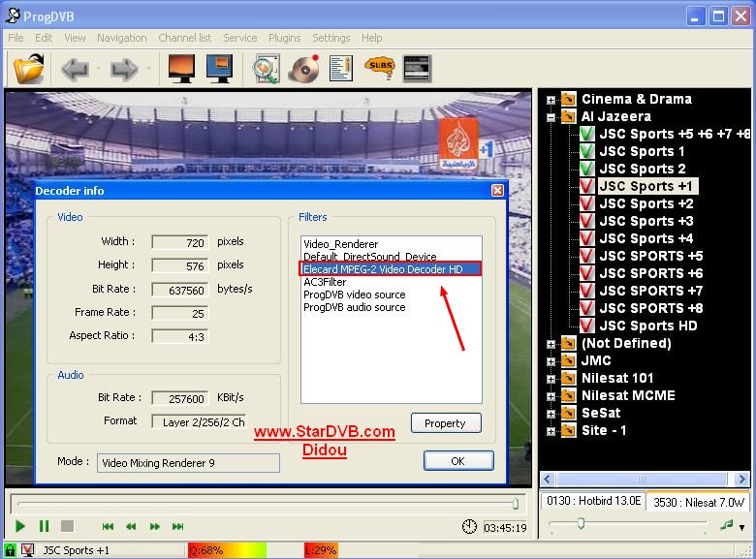Click the timeshift seek slider handle
The width and height of the screenshot is (756, 559).
coord(516,504)
